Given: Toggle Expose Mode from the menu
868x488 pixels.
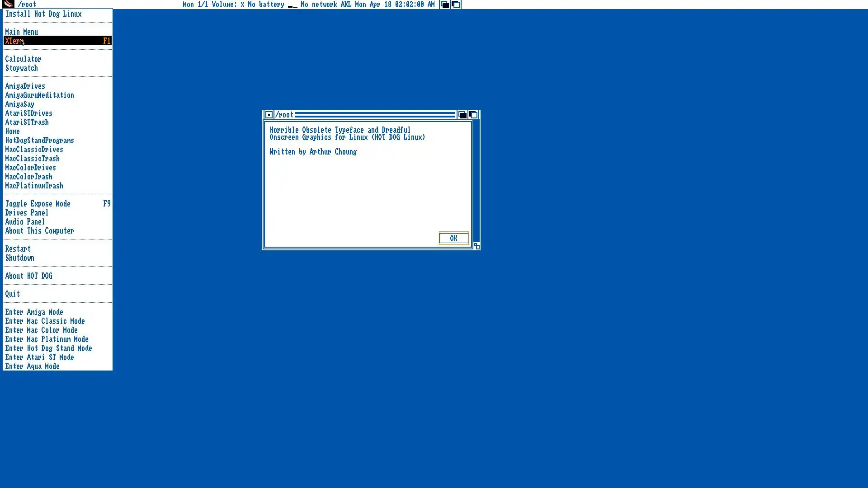Looking at the screenshot, I should point(38,204).
